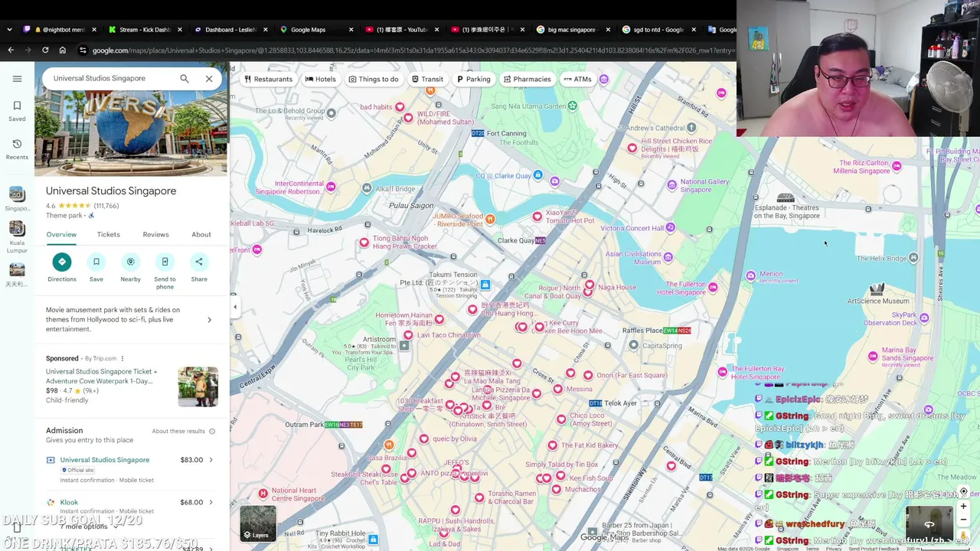Open the Klook admission link
Viewport: 980px width, 551px height.
(x=69, y=502)
